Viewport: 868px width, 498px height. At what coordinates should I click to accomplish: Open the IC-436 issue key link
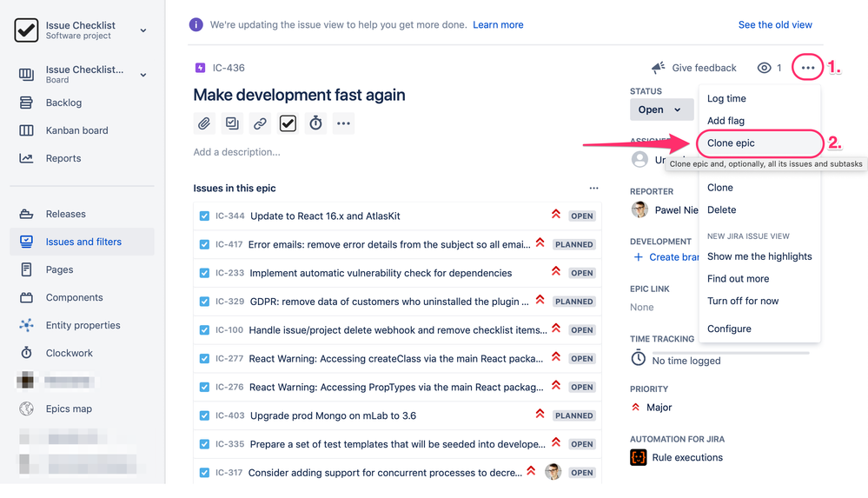pyautogui.click(x=229, y=68)
